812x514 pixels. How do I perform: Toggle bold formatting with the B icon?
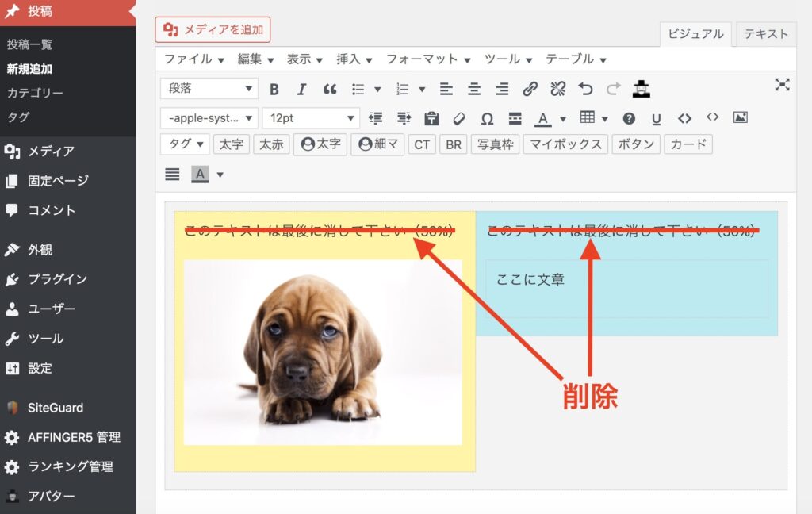(274, 89)
